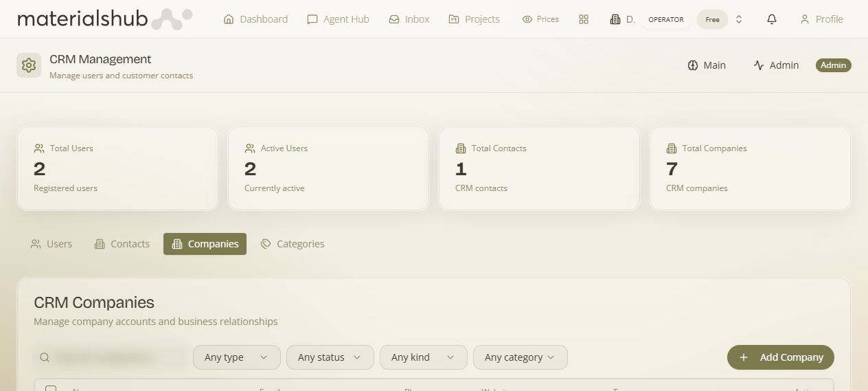Image resolution: width=868 pixels, height=391 pixels.
Task: Open the Any category dropdown
Action: point(521,357)
